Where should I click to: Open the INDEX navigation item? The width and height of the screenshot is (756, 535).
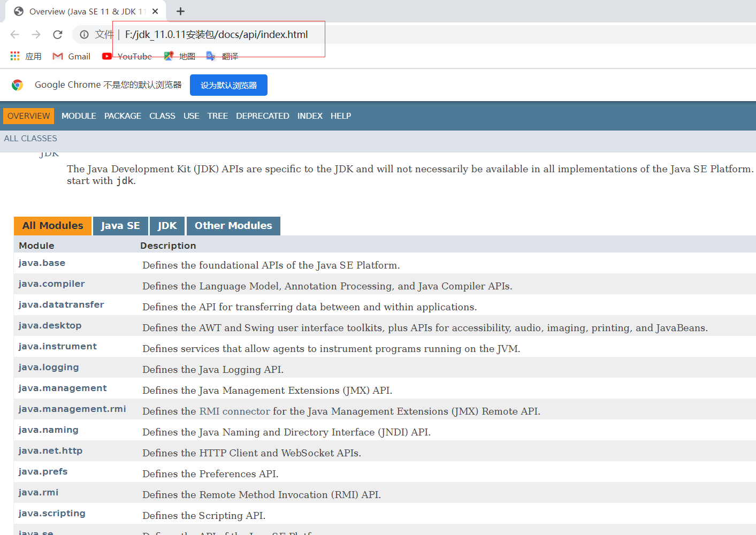(x=310, y=116)
